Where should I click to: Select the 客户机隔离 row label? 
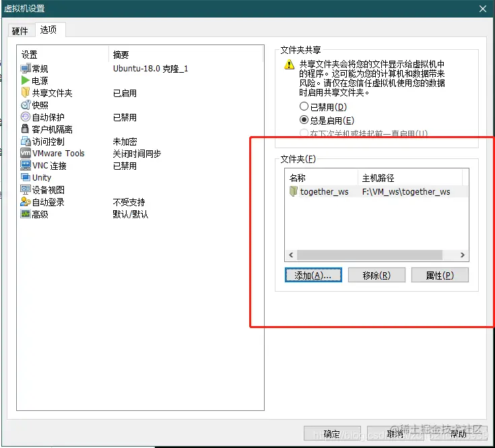coord(52,129)
